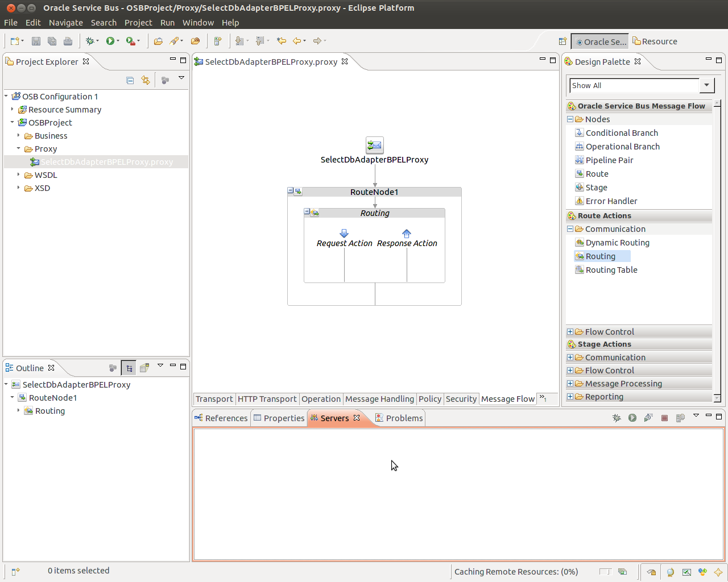Open the Resource perspective
728x582 pixels.
pos(655,41)
